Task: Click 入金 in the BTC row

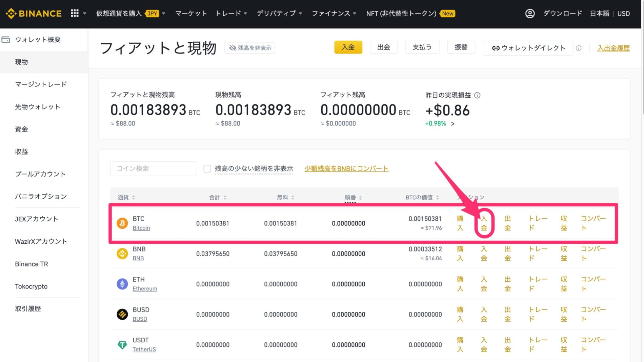Action: pos(484,223)
